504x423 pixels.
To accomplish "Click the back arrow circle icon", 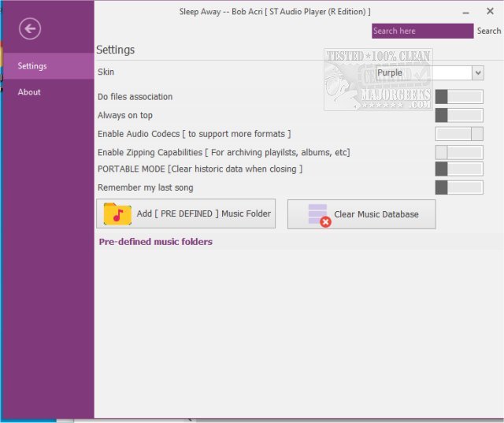I will click(x=30, y=29).
